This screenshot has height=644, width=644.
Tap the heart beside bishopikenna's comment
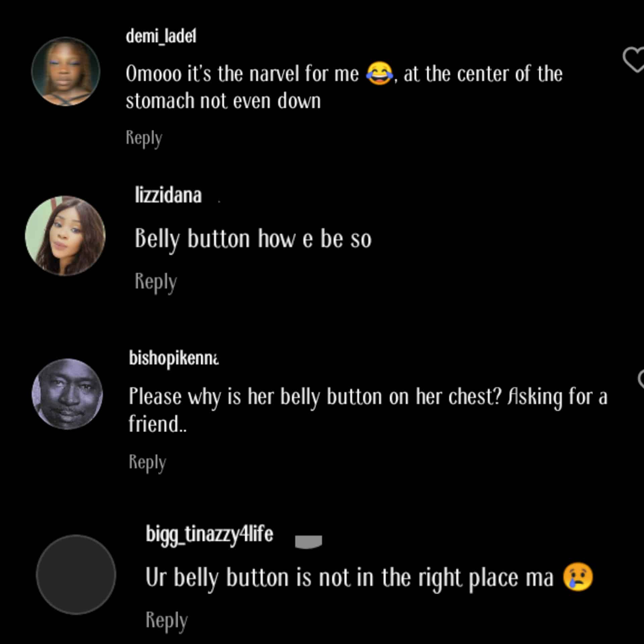tap(641, 380)
